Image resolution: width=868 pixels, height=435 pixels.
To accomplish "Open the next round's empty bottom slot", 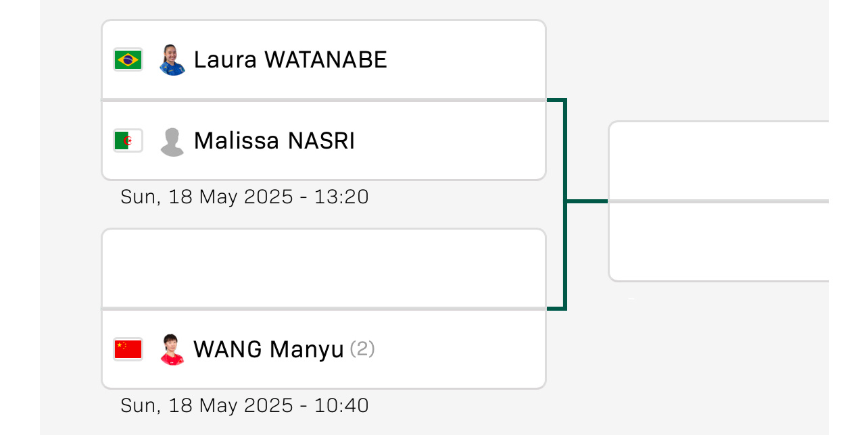I will (719, 241).
